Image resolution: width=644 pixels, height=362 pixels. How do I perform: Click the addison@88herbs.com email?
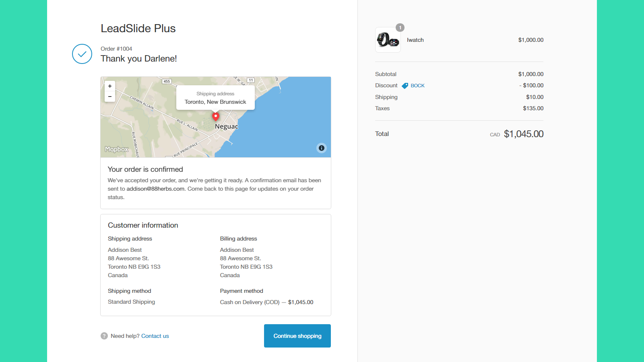[156, 189]
